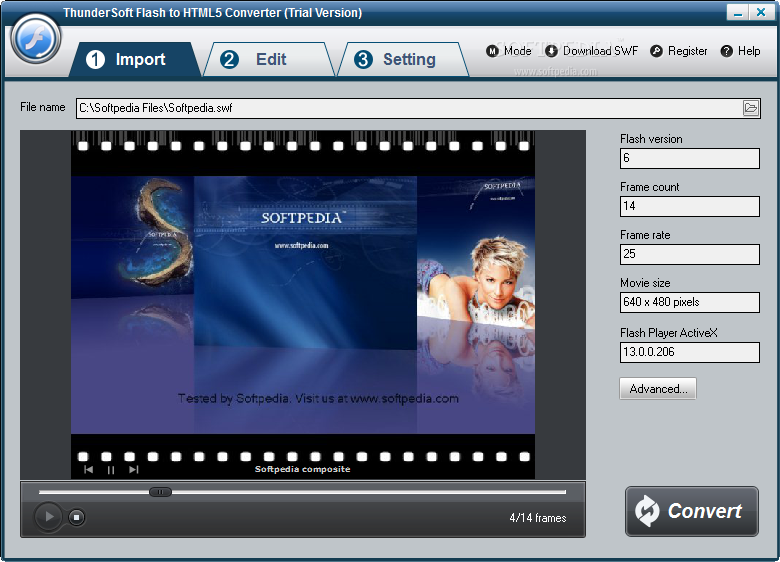Screen dimensions: 780x562
Task: Close the converter window
Action: coord(761,12)
